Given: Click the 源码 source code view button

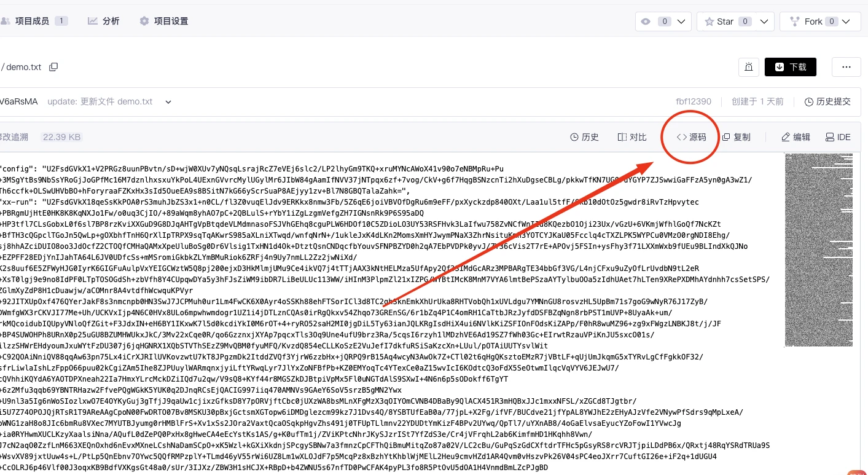Looking at the screenshot, I should [691, 137].
